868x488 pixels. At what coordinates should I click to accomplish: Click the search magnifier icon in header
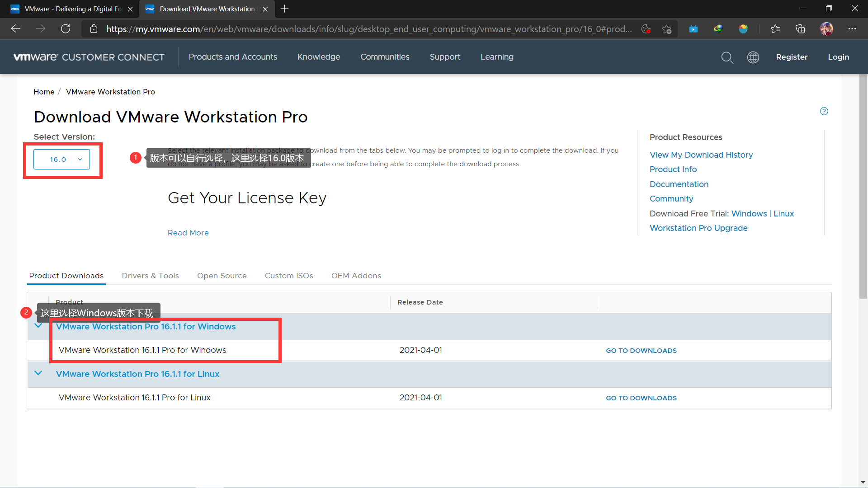[727, 57]
